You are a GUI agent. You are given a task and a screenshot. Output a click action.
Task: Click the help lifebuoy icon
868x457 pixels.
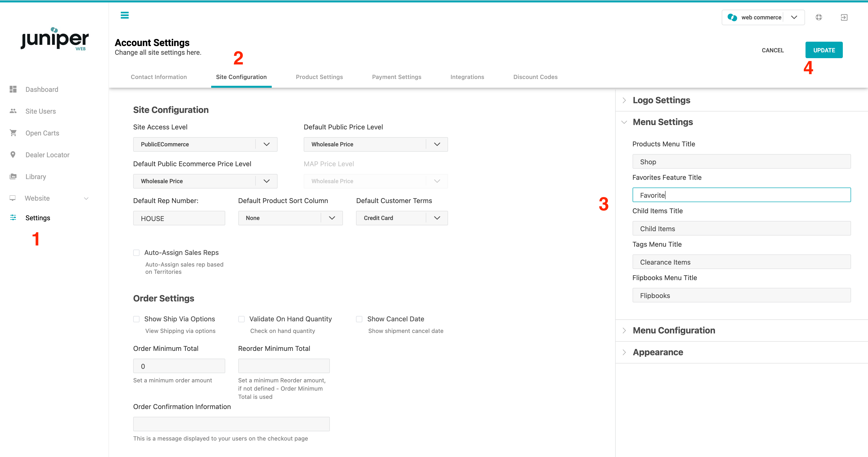pyautogui.click(x=818, y=17)
